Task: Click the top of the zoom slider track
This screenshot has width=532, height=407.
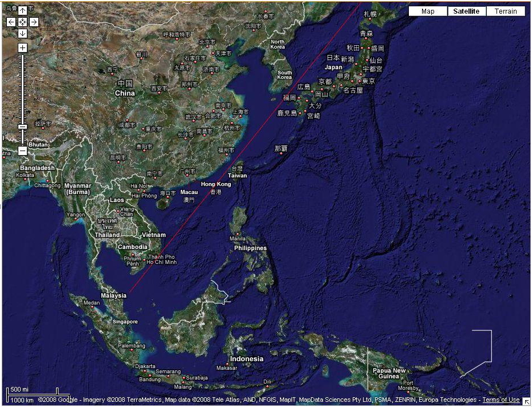Action: (x=22, y=56)
